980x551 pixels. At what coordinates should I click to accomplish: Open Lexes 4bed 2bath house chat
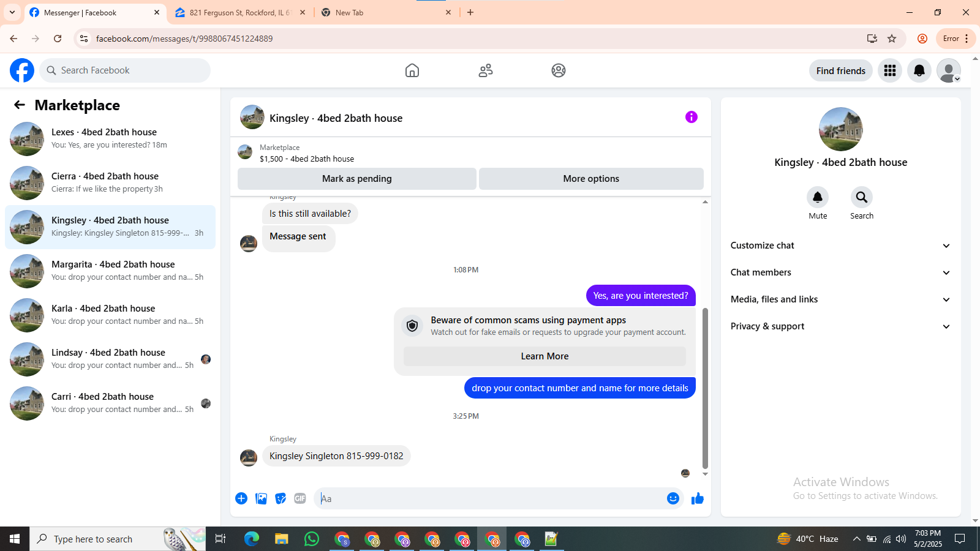pyautogui.click(x=110, y=139)
